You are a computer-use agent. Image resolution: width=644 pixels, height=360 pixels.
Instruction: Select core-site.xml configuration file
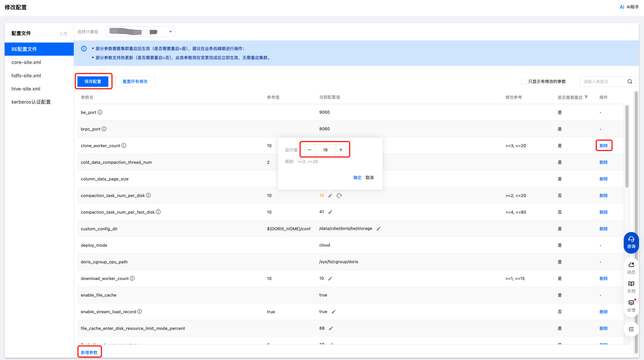26,62
